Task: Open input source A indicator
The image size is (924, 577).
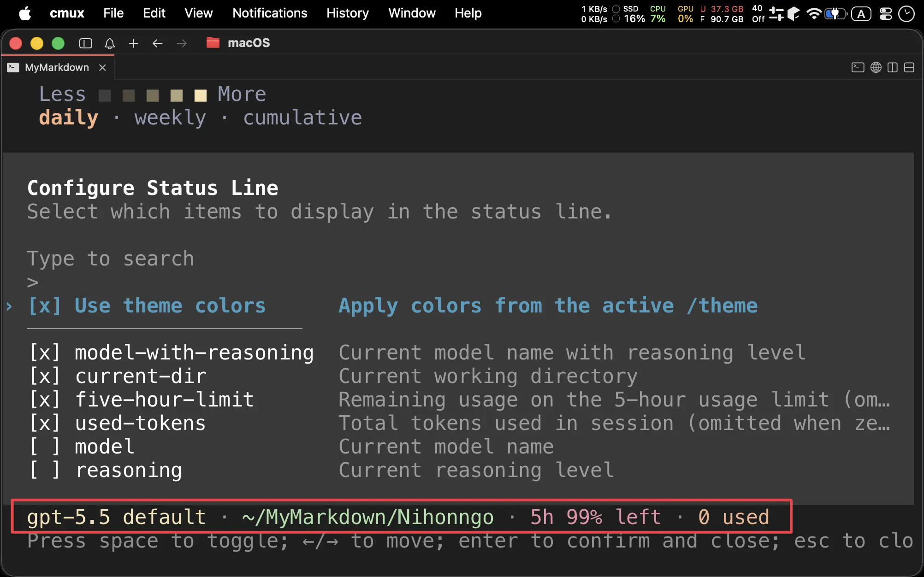Action: [x=861, y=14]
